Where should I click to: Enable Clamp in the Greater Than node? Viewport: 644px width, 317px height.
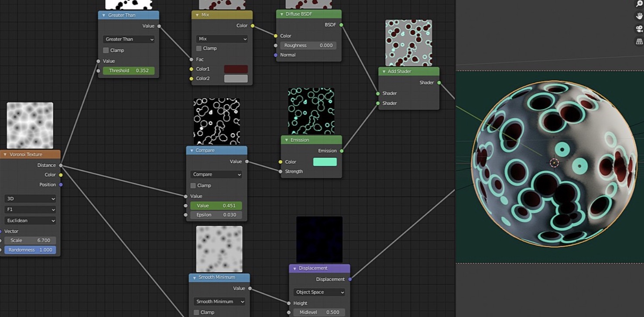[106, 50]
